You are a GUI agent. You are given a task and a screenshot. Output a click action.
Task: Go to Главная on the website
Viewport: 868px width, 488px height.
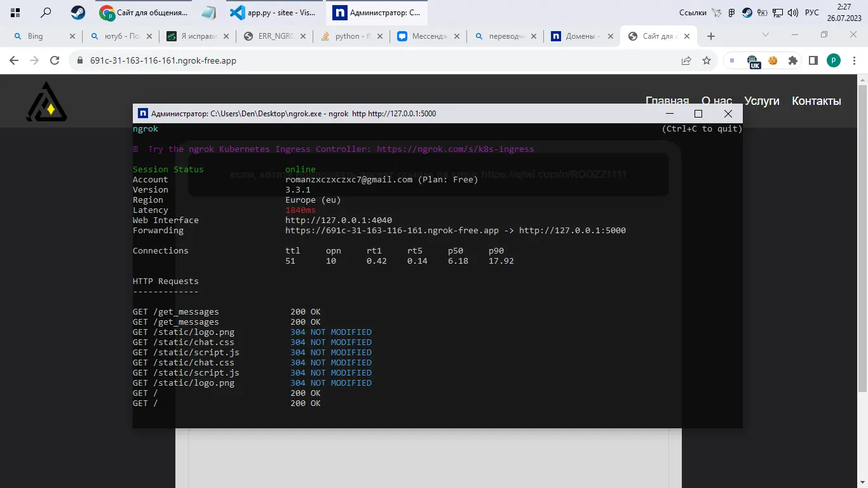667,101
